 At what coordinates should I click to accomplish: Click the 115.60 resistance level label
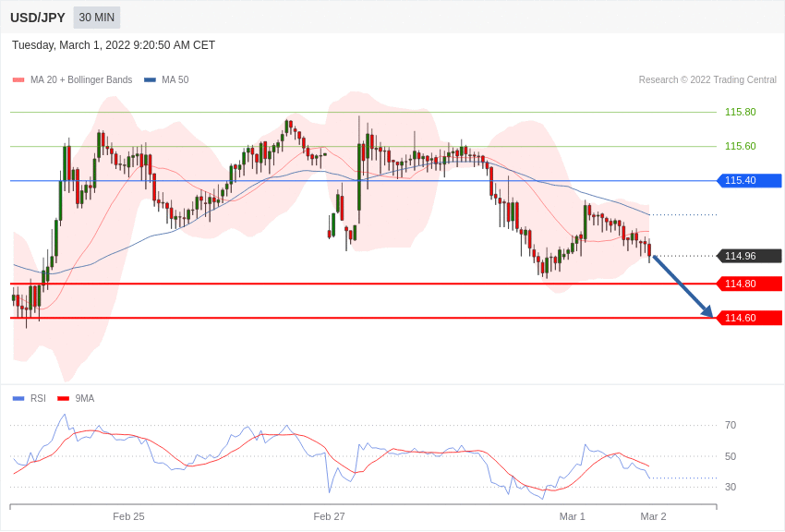(x=741, y=146)
